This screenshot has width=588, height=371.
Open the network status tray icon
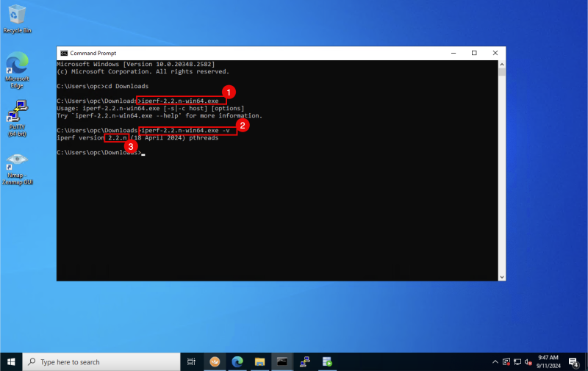517,361
